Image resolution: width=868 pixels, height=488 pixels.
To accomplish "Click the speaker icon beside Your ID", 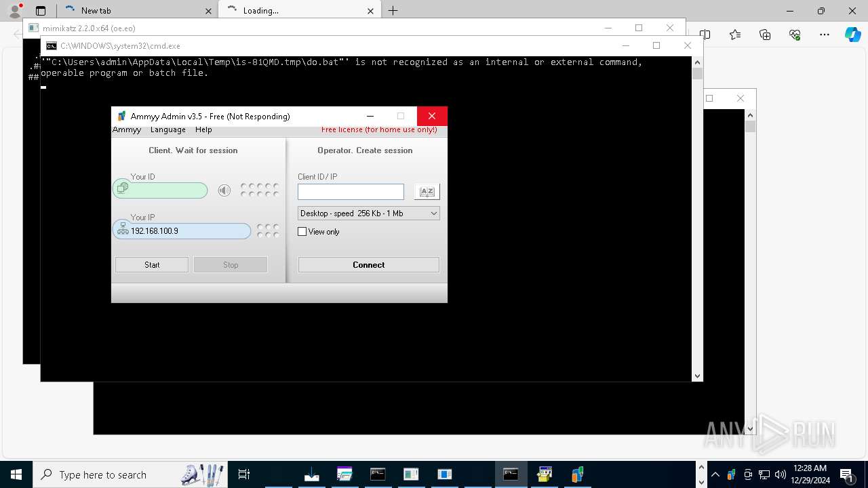I will click(x=224, y=190).
